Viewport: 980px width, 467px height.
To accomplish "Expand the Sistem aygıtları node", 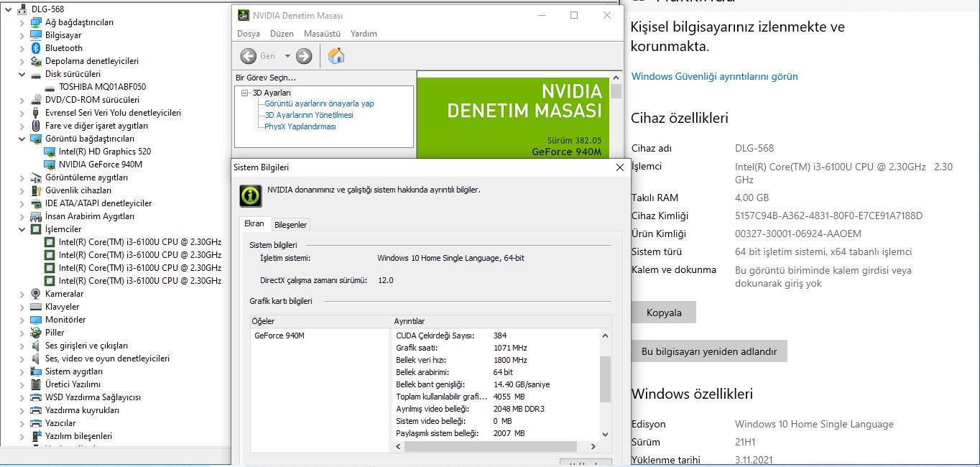I will (x=22, y=371).
